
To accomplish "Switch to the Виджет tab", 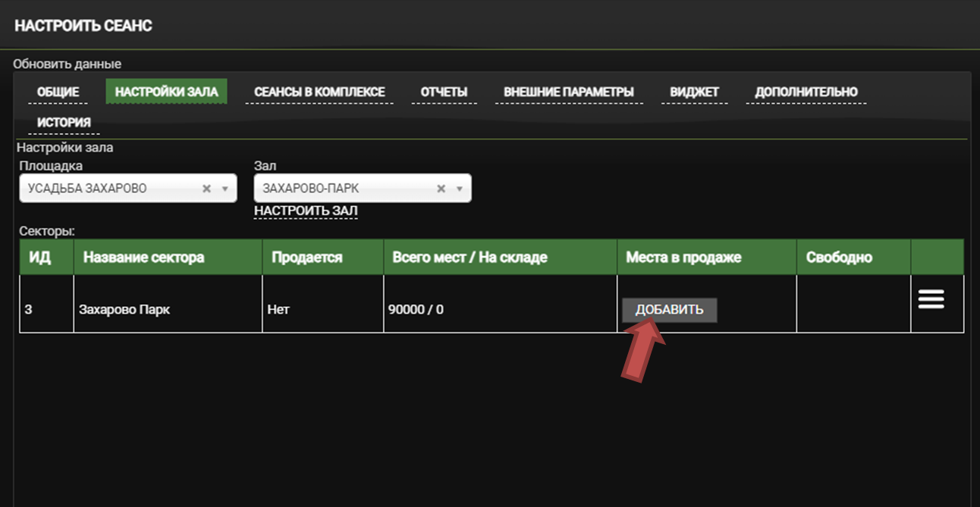I will pyautogui.click(x=694, y=92).
